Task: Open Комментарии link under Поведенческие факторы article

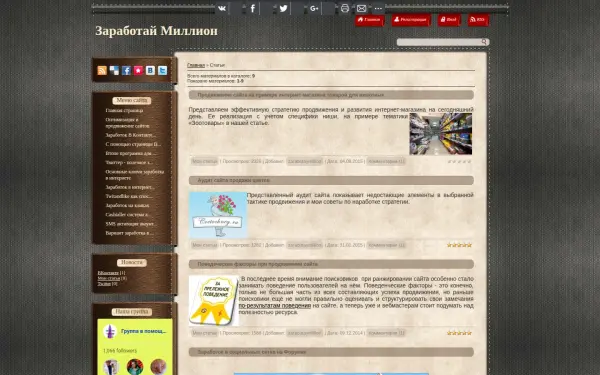Action: click(386, 333)
